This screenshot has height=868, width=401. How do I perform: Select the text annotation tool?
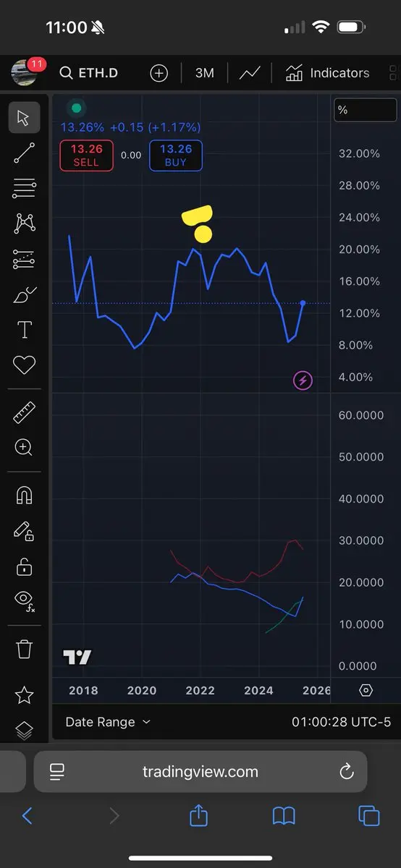tap(24, 330)
